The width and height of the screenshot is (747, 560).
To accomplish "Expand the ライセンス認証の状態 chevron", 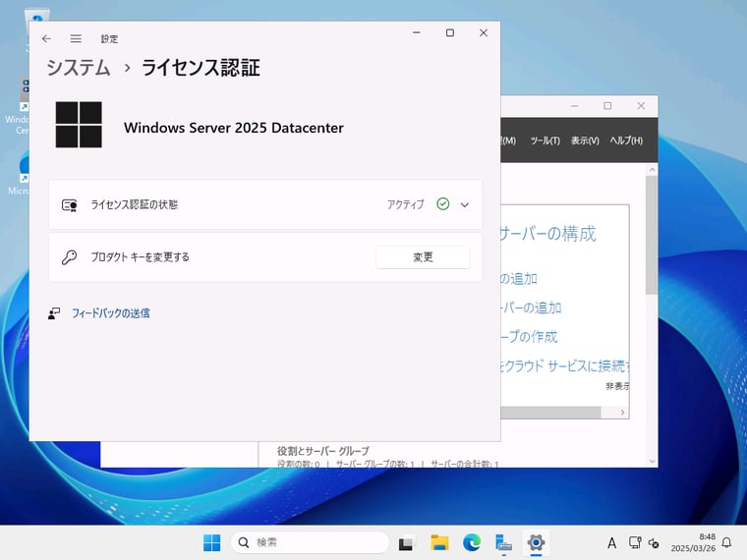I will pyautogui.click(x=465, y=205).
